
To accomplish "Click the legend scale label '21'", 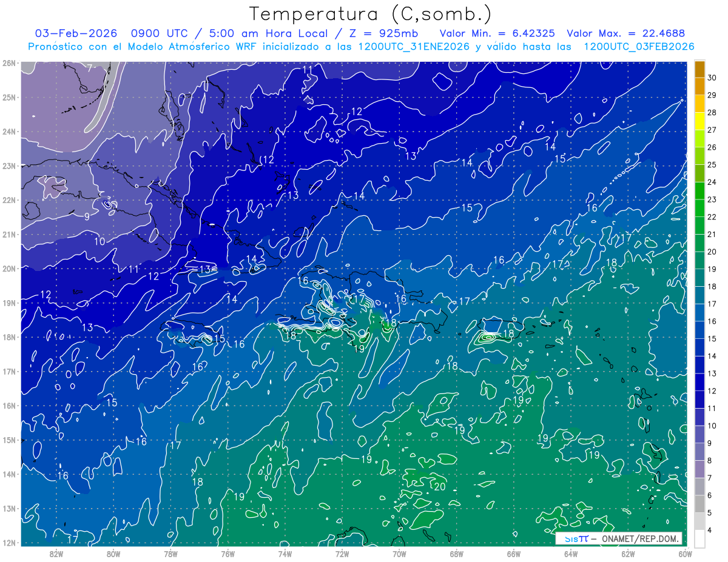I will pyautogui.click(x=712, y=234).
